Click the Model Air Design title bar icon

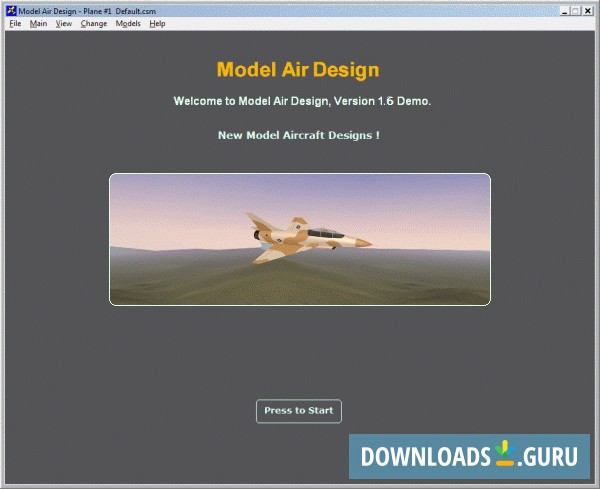click(11, 11)
